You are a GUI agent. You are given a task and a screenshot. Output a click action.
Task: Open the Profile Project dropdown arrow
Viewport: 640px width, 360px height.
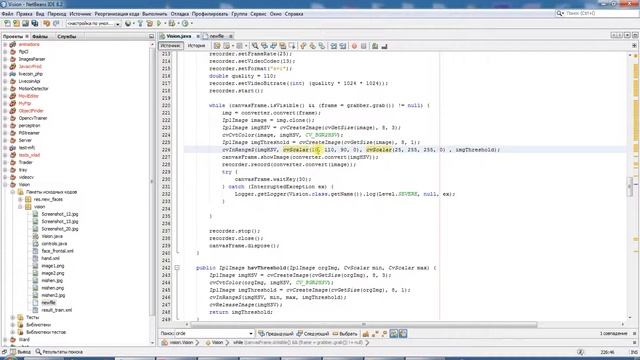[191, 24]
